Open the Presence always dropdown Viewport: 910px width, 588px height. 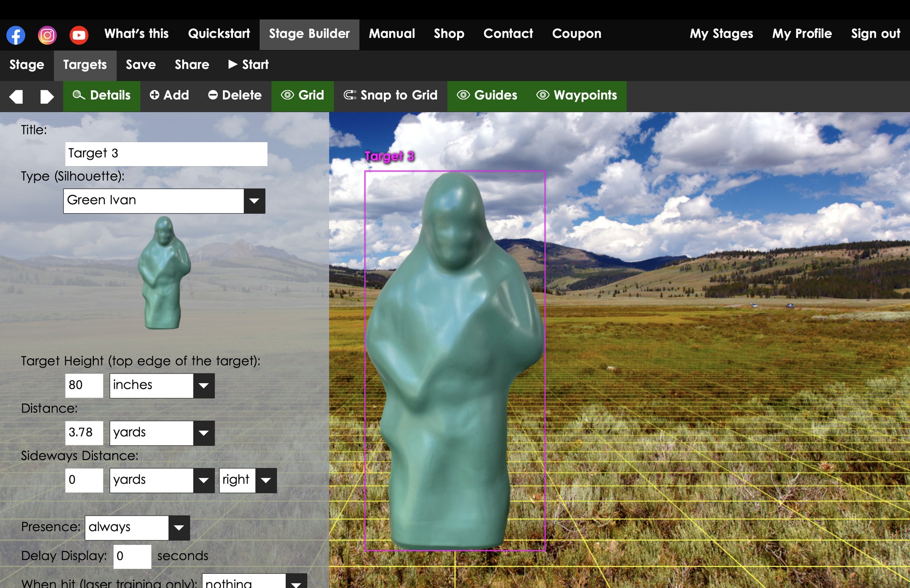[137, 528]
